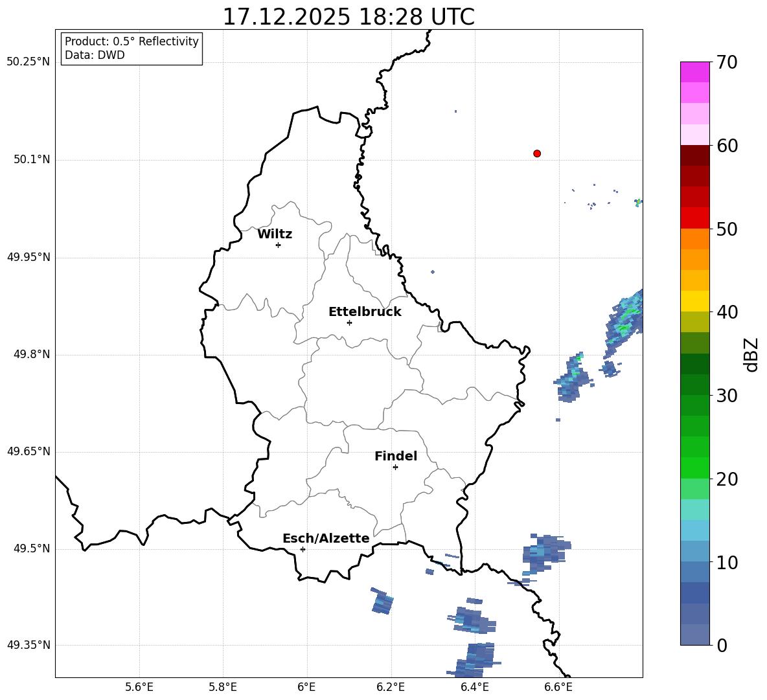Viewport: 767px width, 700px height.
Task: Click the yellow 40 dBZ colorbar segment
Action: click(x=694, y=301)
